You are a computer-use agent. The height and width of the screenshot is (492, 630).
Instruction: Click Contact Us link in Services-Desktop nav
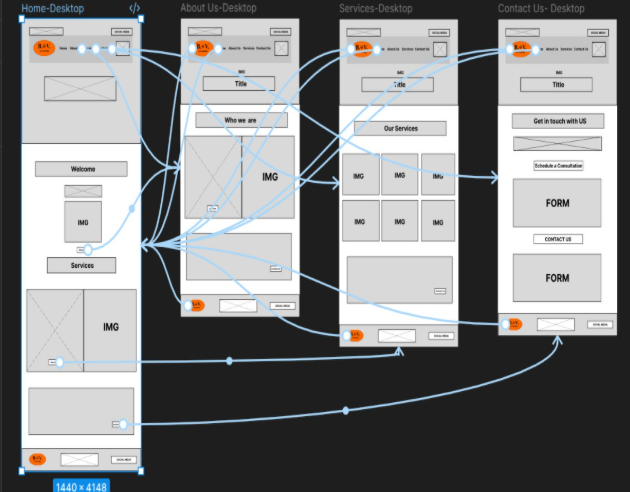click(422, 49)
